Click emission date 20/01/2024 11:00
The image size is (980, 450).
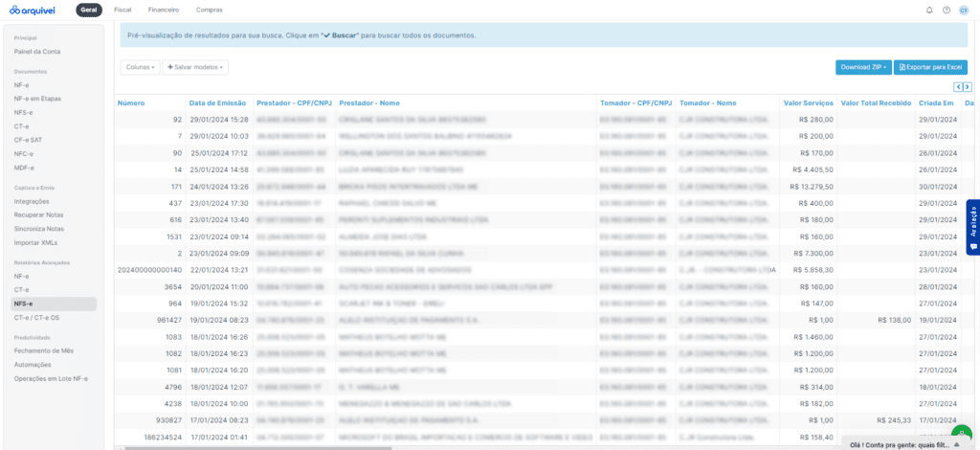(219, 287)
